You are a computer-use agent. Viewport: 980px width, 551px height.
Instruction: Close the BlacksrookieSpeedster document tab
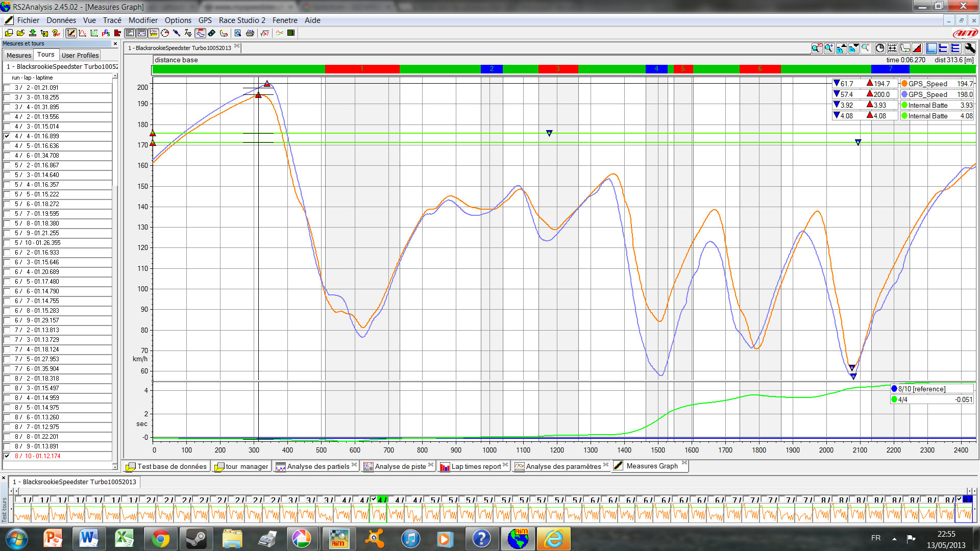point(237,46)
